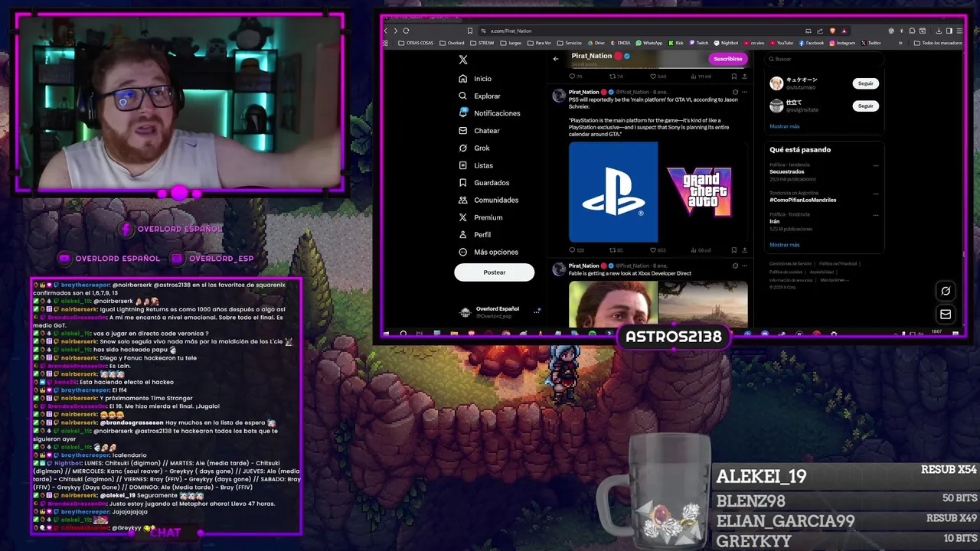
Task: Open options for Secuestrados trend
Action: (876, 165)
